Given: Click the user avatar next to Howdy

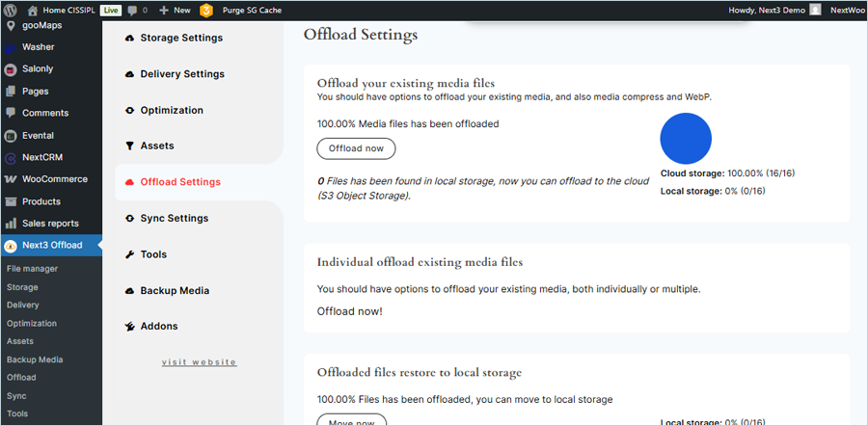Looking at the screenshot, I should pos(816,10).
